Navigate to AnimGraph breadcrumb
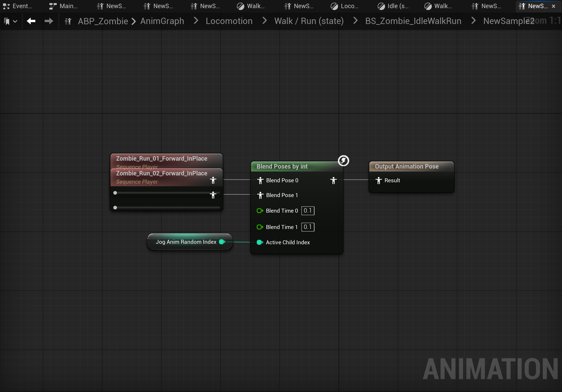Image resolution: width=562 pixels, height=392 pixels. coord(162,21)
